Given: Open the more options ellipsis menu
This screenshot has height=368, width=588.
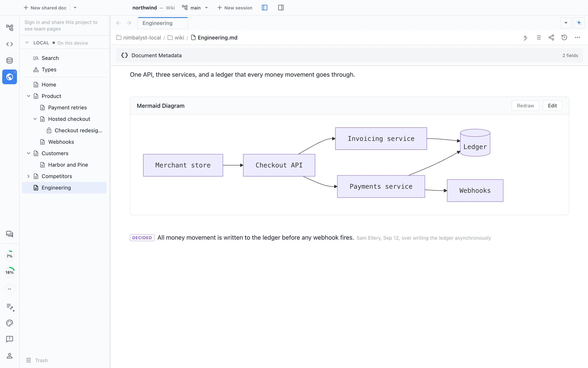Looking at the screenshot, I should [577, 37].
